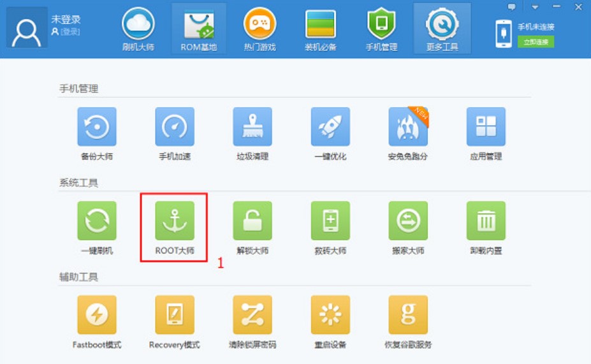This screenshot has width=591, height=364.
Task: Minimize the window
Action: 557,7
